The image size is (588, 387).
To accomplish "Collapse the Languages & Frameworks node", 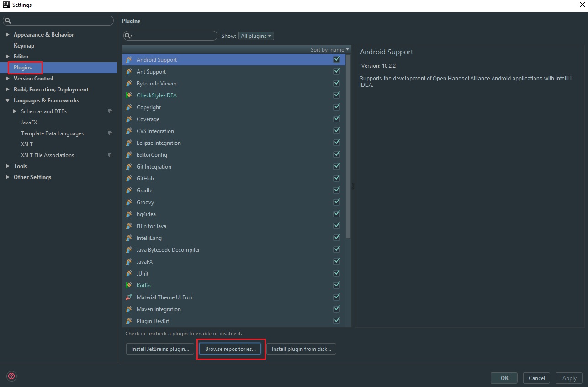I will (x=7, y=101).
